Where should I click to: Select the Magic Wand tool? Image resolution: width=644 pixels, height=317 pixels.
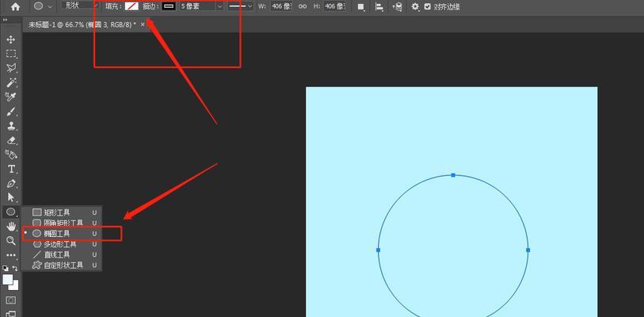[11, 82]
